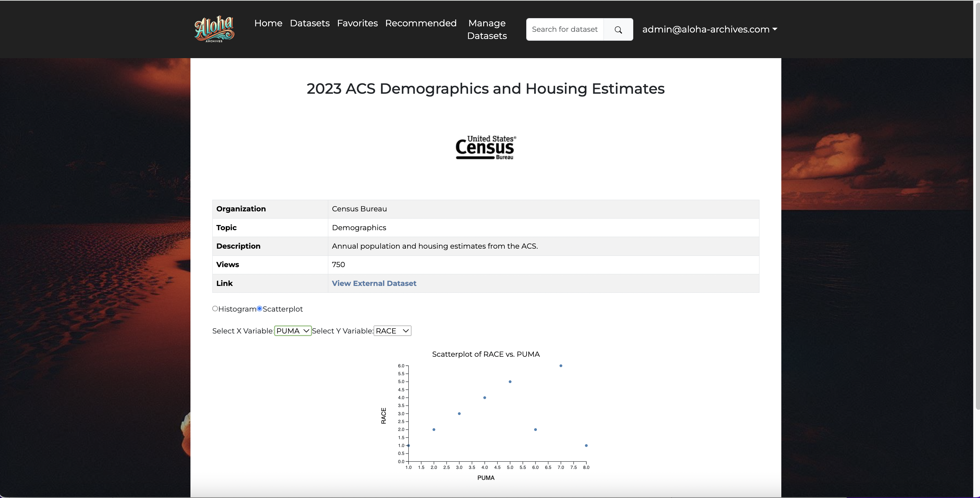Screen dimensions: 980x498
Task: Open the Y Variable RACE dropdown
Action: click(392, 331)
